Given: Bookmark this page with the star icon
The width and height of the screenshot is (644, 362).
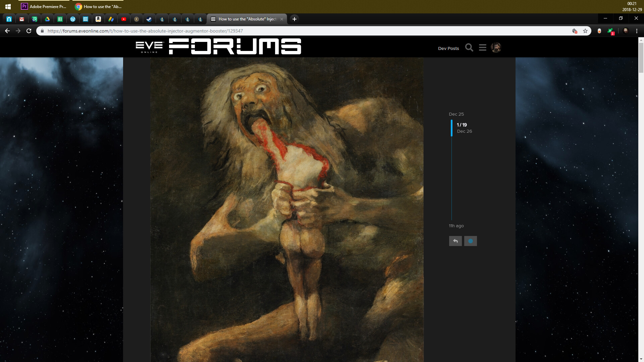Looking at the screenshot, I should [x=585, y=31].
